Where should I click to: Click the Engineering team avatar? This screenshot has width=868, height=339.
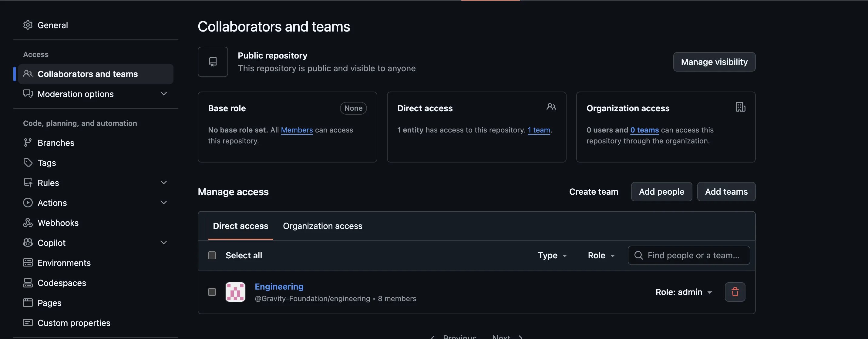tap(235, 292)
